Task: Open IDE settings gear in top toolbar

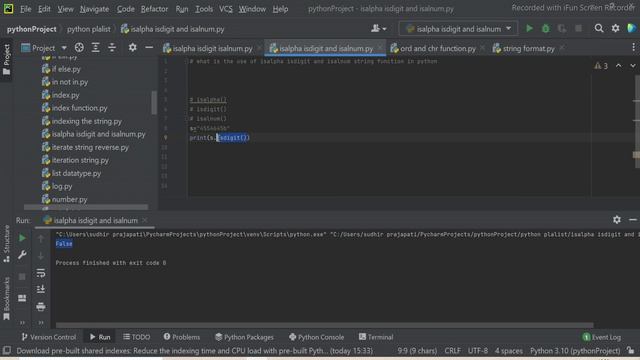Action: (616, 28)
